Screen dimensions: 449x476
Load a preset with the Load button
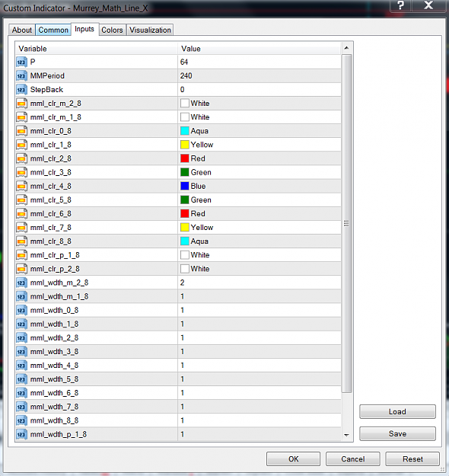(x=397, y=411)
